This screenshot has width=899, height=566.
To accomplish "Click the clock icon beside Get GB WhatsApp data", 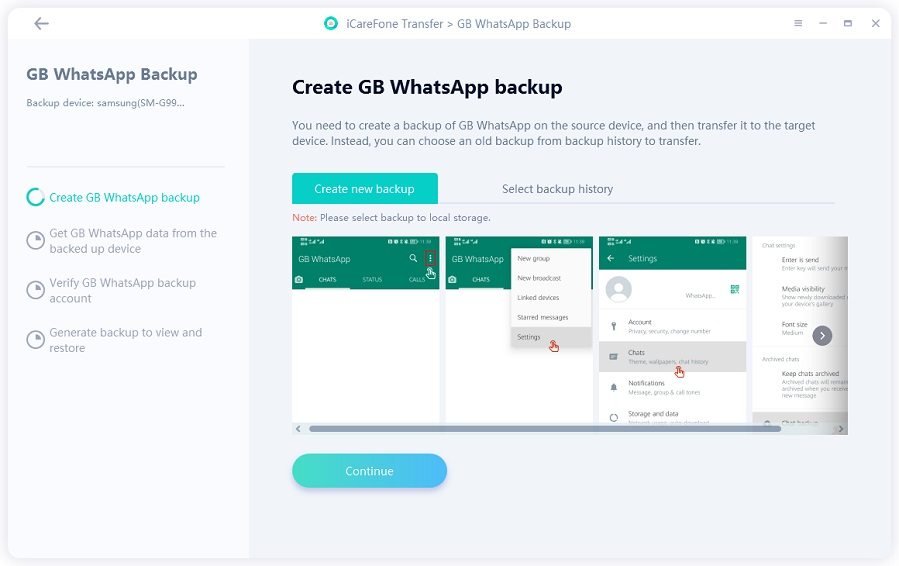I will pos(36,240).
